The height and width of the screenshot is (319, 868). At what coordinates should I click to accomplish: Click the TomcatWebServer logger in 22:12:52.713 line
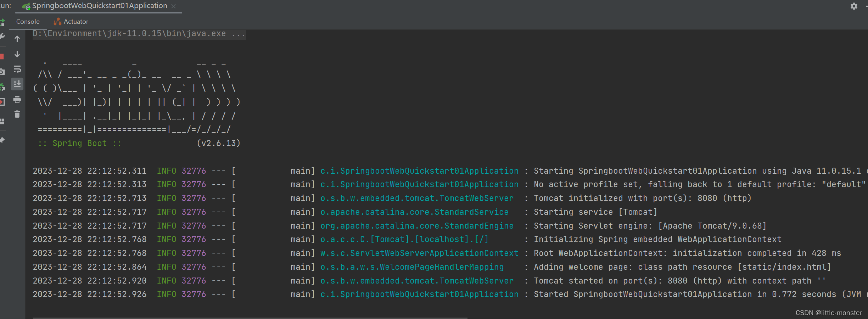417,198
